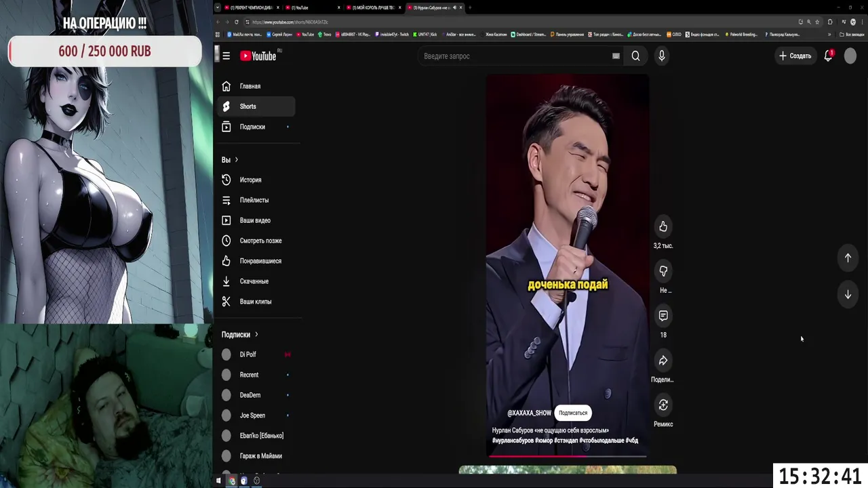Start voice search with microphone icon
The height and width of the screenshot is (488, 868).
662,56
